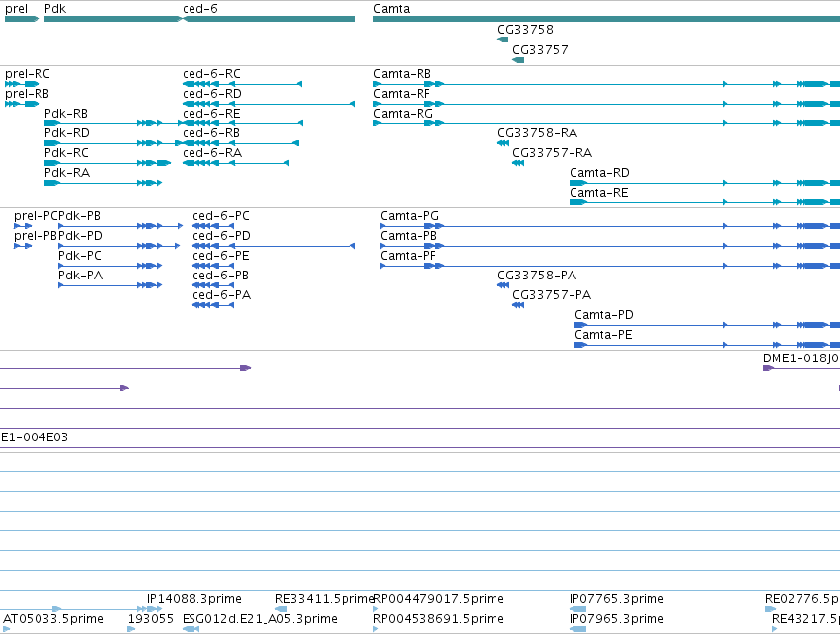Select the CG33758 gene glyph

[503, 40]
